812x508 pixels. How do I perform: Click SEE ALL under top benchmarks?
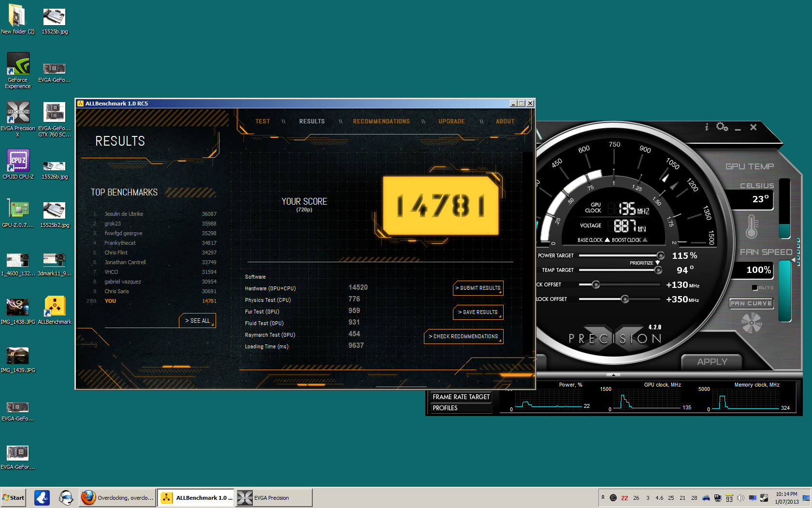[x=197, y=321]
